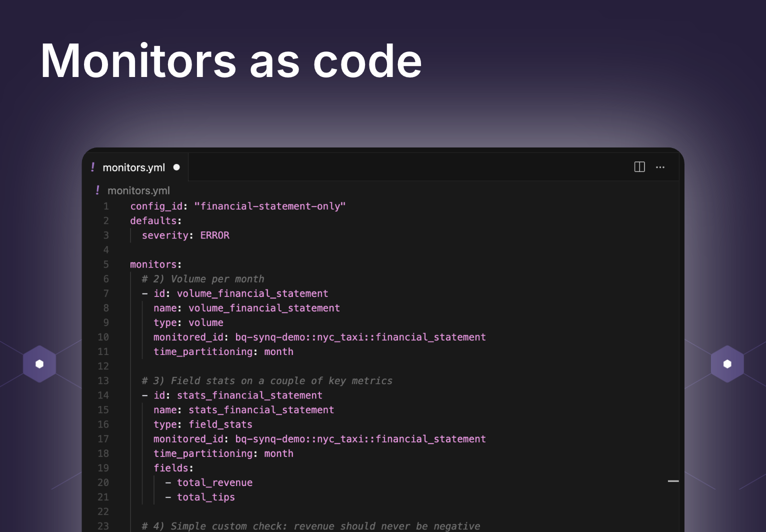Click line number 5 in the gutter
The height and width of the screenshot is (532, 766).
(106, 264)
